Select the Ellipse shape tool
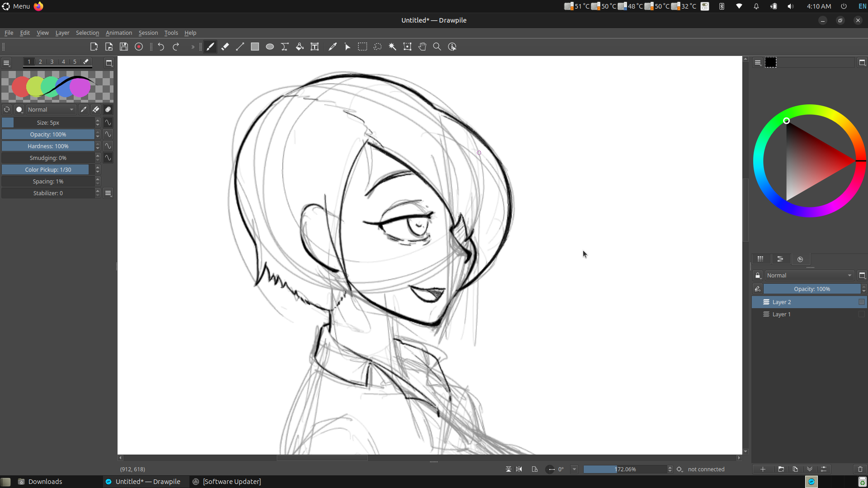 pos(270,47)
